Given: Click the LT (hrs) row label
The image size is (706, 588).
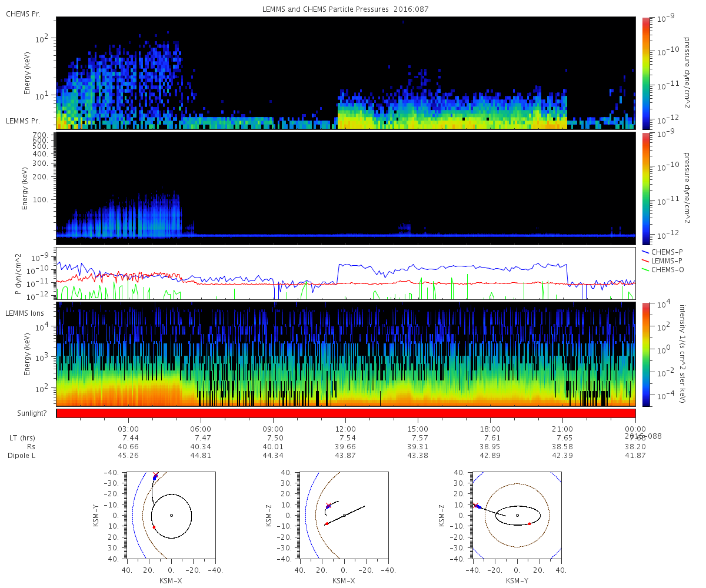Looking at the screenshot, I should click(21, 438).
